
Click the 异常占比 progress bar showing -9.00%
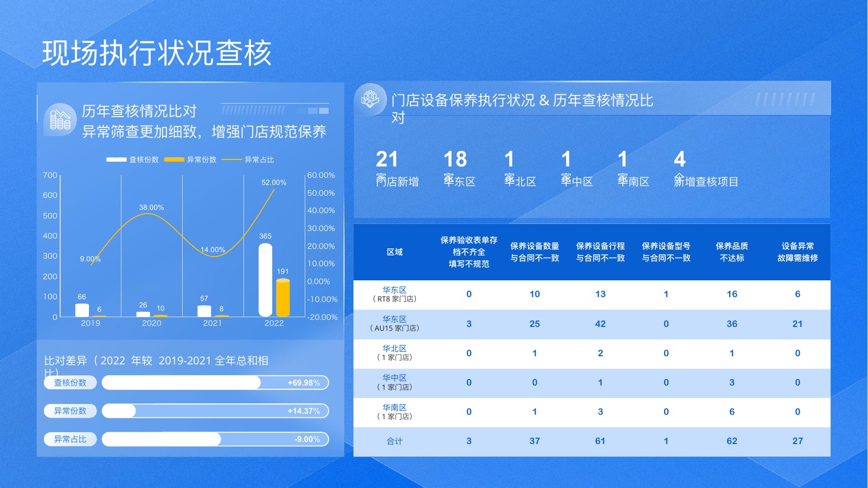[215, 439]
